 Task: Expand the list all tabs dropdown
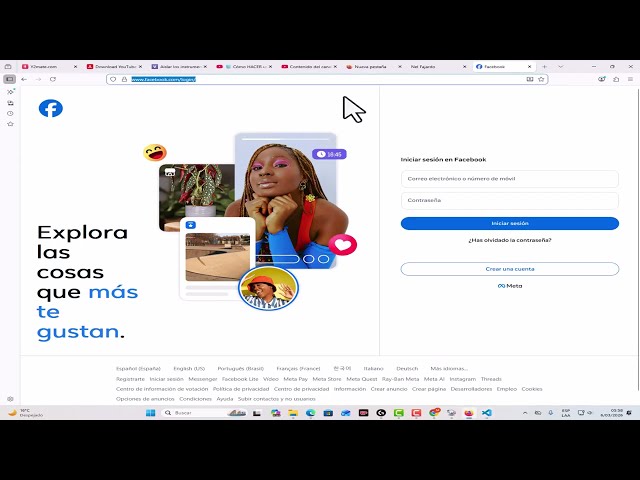click(x=560, y=67)
